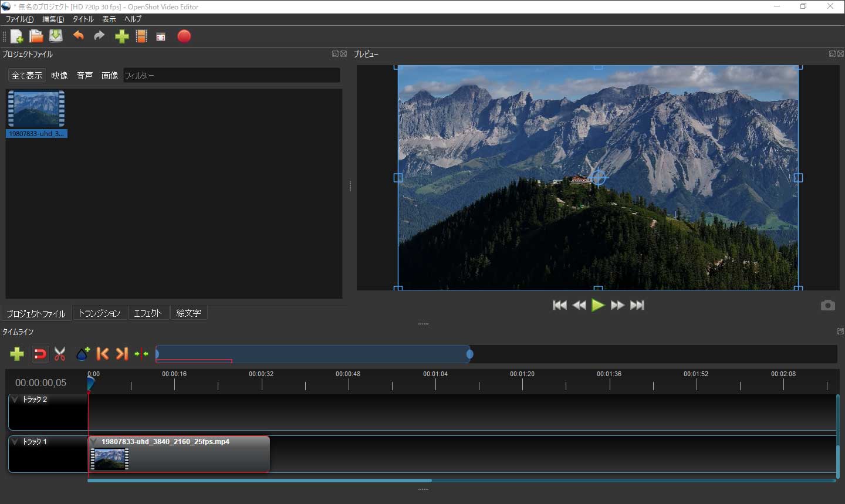Jump to previous marker
The image size is (845, 504).
(x=103, y=354)
